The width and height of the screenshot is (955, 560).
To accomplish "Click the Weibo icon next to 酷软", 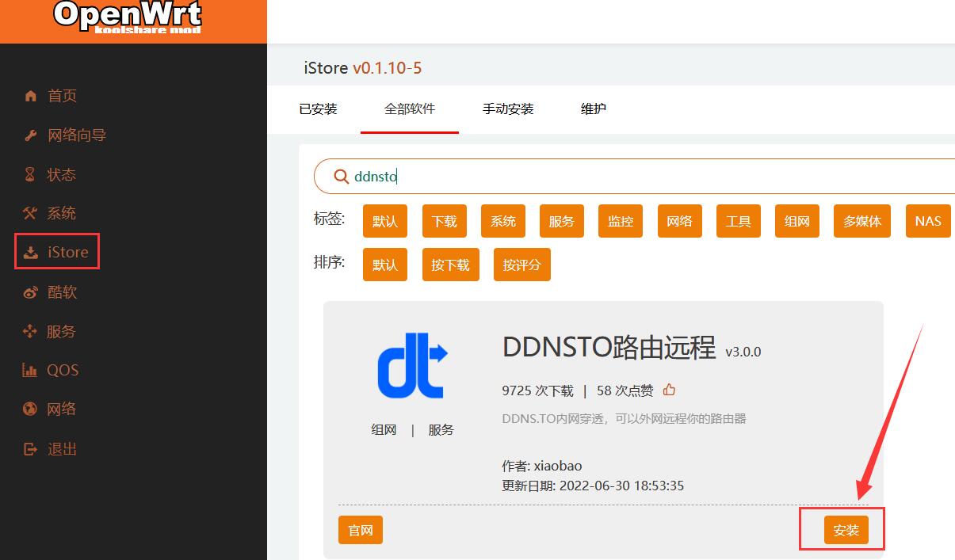I will [x=31, y=292].
